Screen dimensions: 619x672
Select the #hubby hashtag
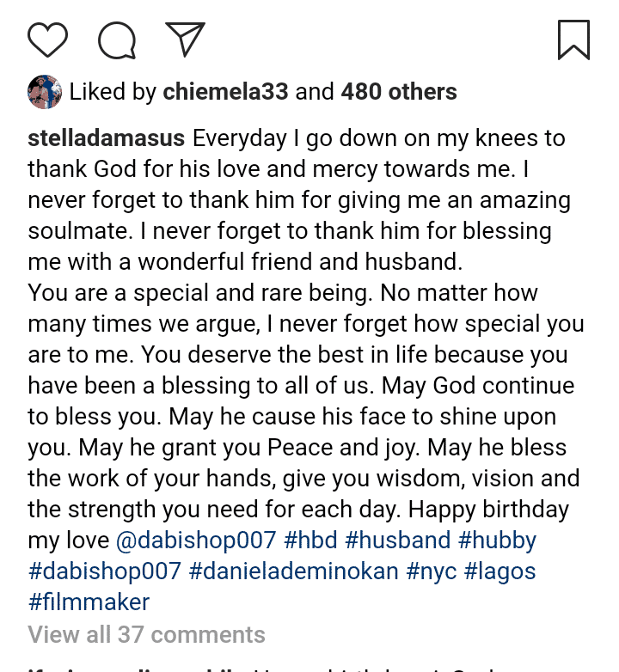pos(498,541)
